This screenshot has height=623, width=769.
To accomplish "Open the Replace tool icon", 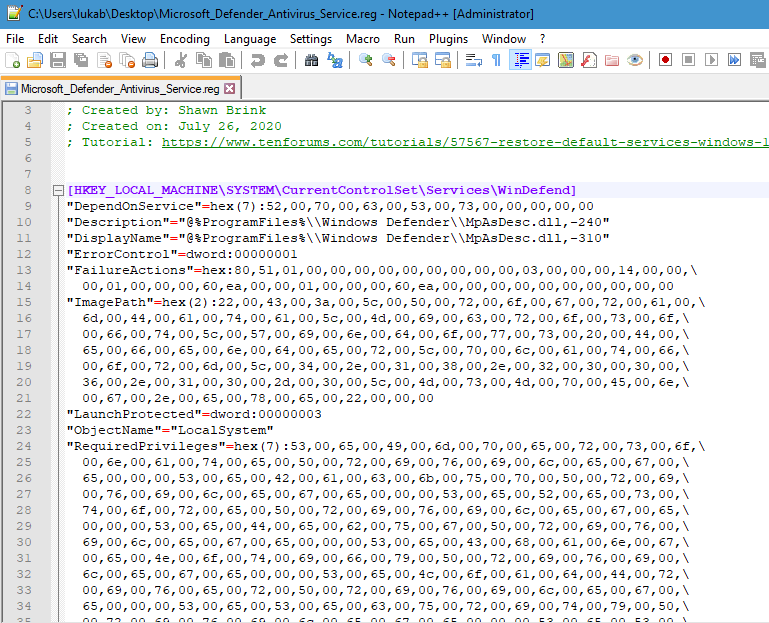I will [x=334, y=60].
